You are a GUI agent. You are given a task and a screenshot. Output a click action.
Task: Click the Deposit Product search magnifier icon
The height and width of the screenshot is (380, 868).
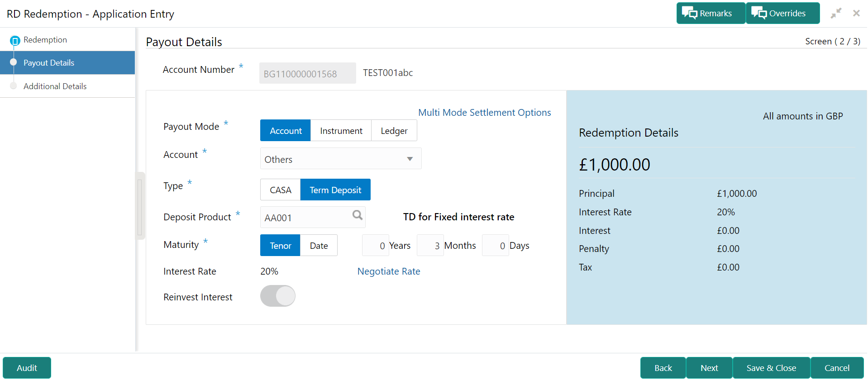[x=358, y=215]
